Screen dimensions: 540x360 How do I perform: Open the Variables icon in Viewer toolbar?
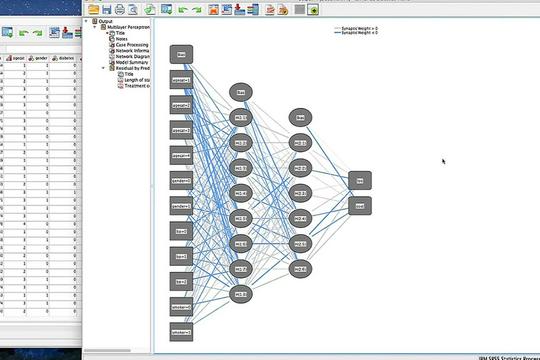click(x=253, y=10)
